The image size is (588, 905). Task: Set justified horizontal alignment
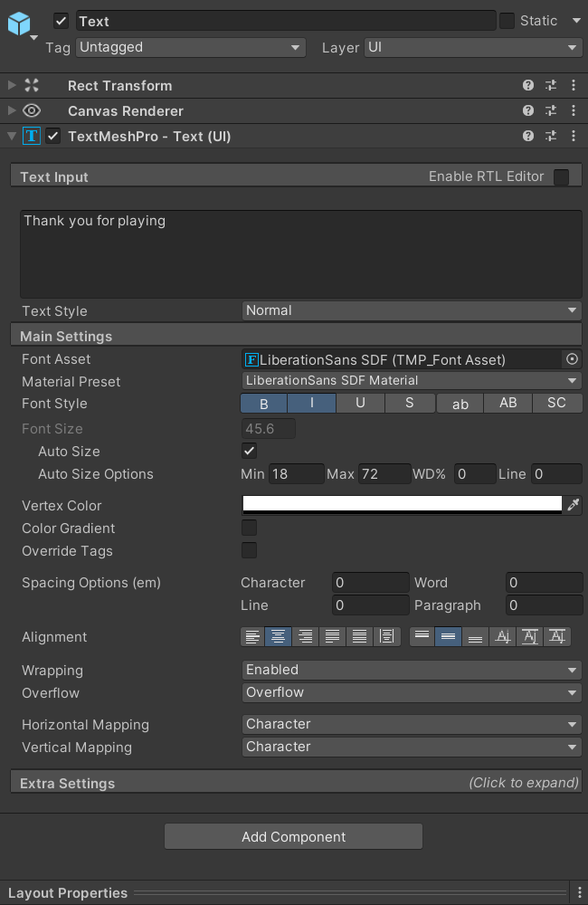(332, 636)
